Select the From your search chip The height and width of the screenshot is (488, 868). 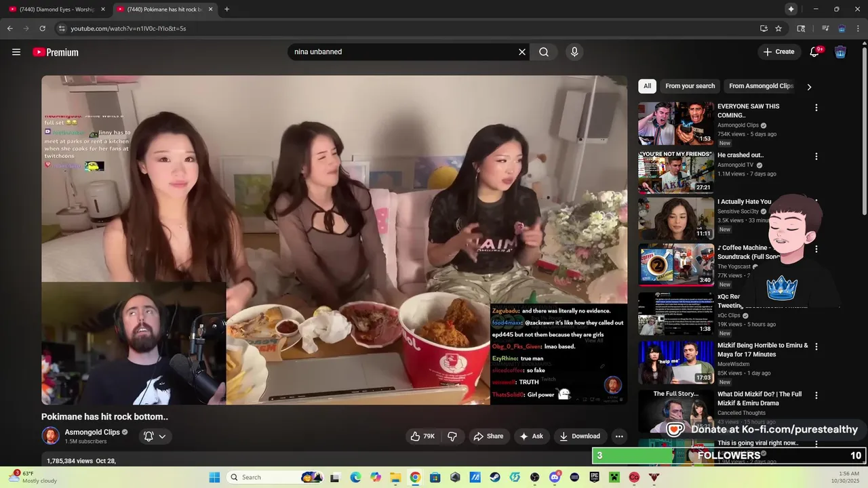pos(690,86)
